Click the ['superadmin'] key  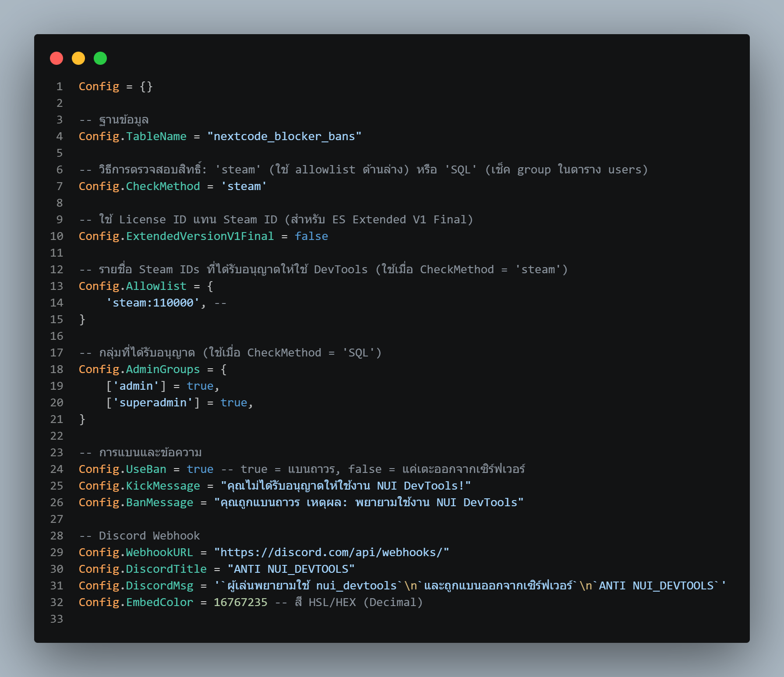tap(153, 402)
